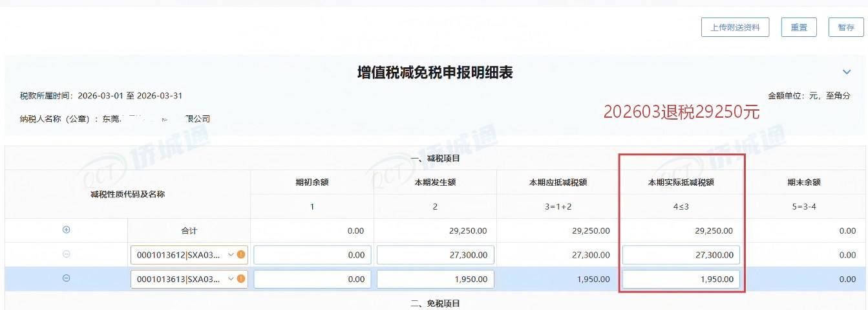Click the 4≤3 formula cell
This screenshot has width=868, height=310.
[681, 207]
